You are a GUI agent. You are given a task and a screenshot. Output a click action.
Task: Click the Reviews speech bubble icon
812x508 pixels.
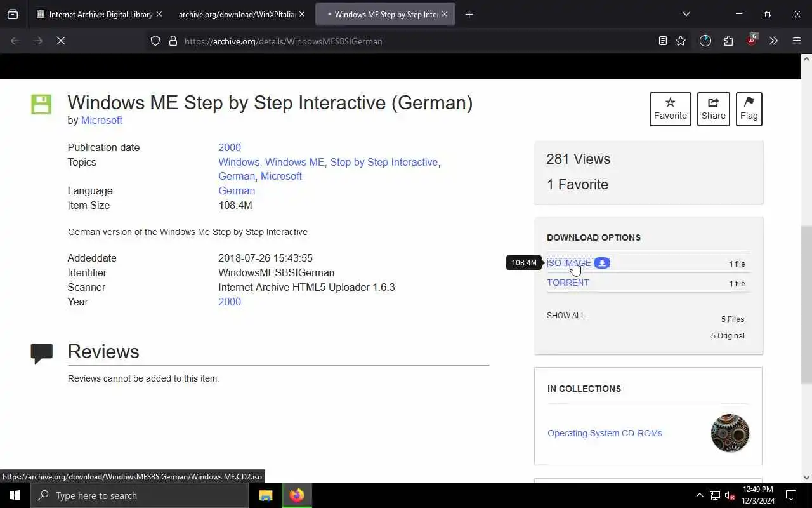point(41,353)
